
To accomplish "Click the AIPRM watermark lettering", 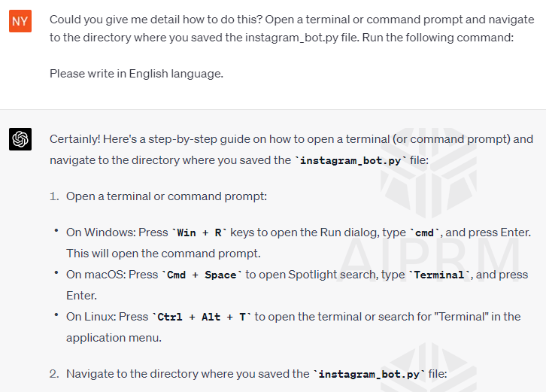I will 429,260.
